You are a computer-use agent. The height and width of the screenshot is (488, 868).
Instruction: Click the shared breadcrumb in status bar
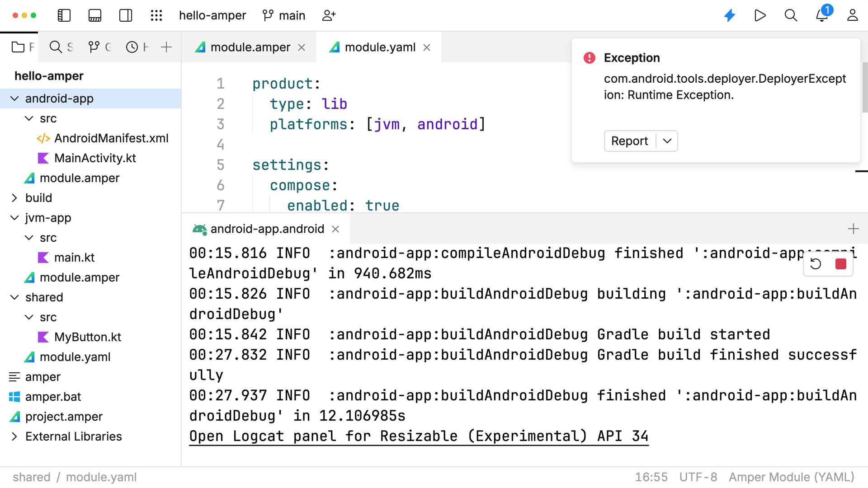tap(32, 477)
